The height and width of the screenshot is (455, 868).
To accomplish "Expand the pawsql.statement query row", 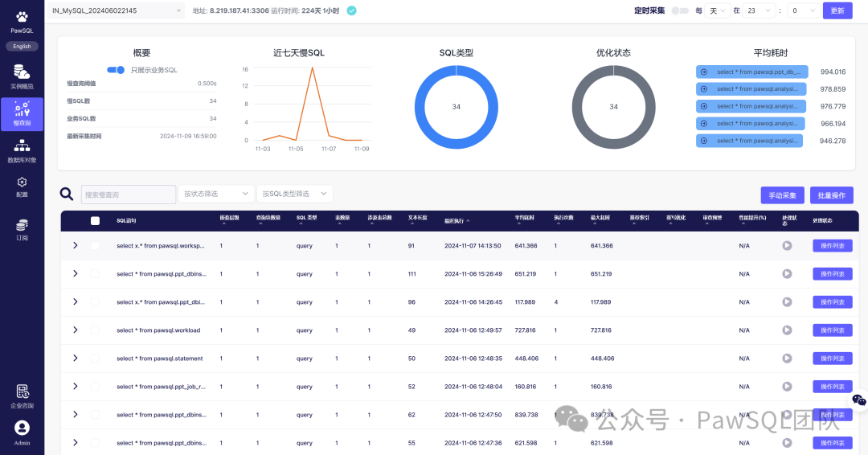I will click(x=76, y=359).
